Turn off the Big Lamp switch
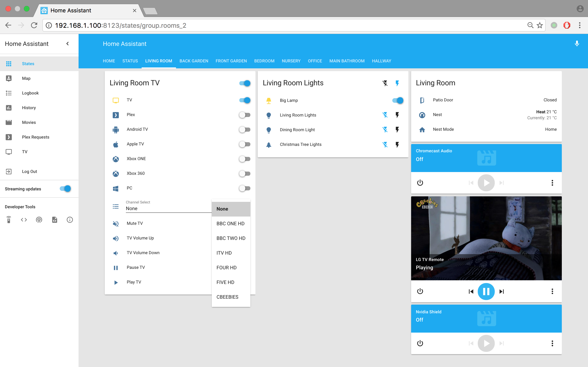This screenshot has width=588, height=367. coord(398,100)
